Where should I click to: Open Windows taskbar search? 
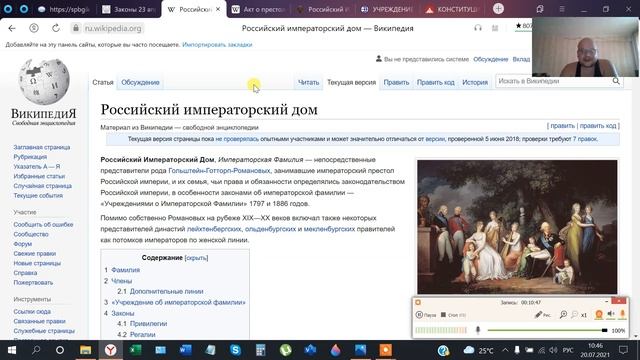[x=36, y=350]
